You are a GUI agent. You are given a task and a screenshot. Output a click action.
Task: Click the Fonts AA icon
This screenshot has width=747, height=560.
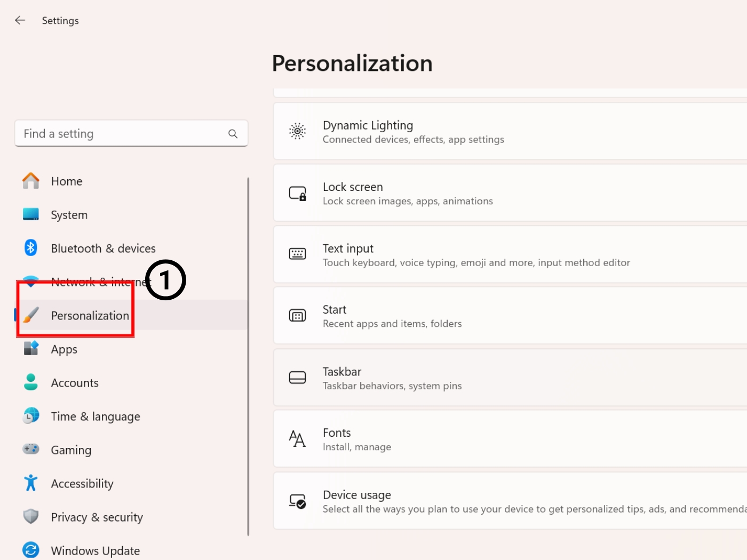297,438
